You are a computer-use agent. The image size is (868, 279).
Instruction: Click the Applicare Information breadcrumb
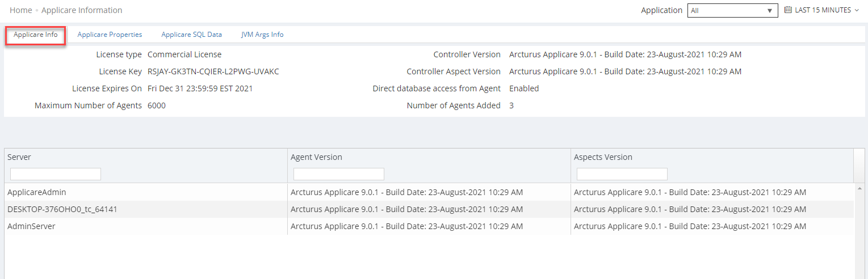pos(82,10)
